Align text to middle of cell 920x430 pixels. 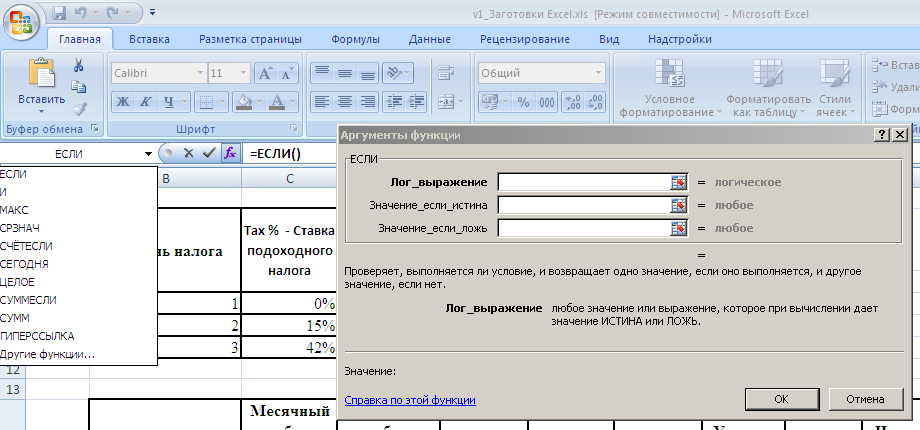(345, 73)
